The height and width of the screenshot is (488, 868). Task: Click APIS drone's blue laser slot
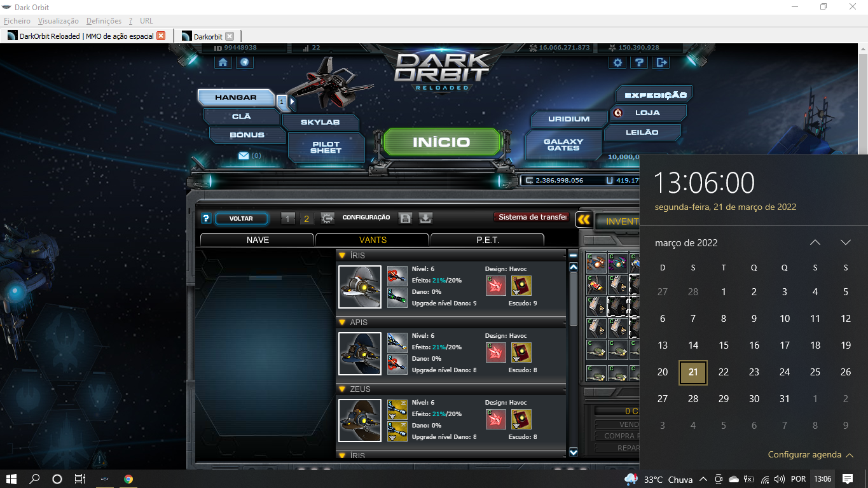397,343
